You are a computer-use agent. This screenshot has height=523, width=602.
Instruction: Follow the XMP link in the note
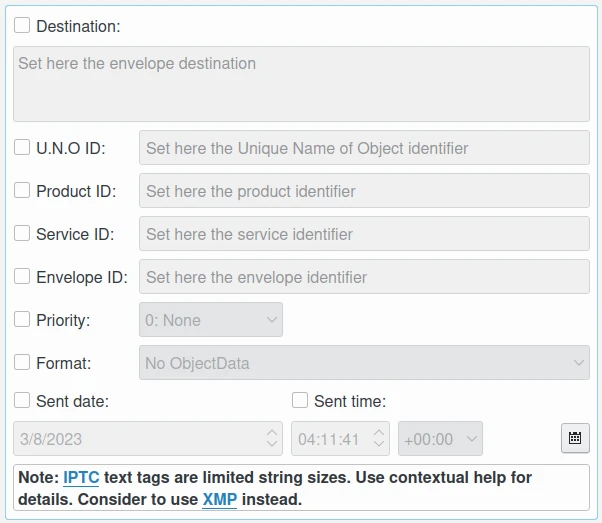[x=219, y=498]
